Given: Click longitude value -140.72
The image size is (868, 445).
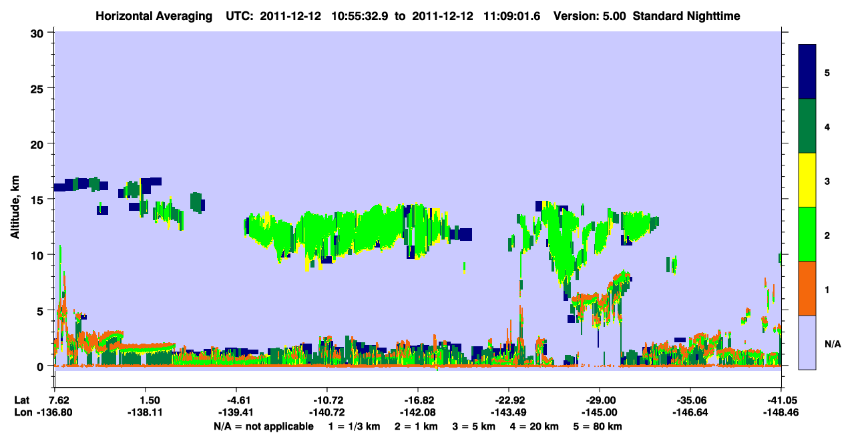Looking at the screenshot, I should pos(327,412).
